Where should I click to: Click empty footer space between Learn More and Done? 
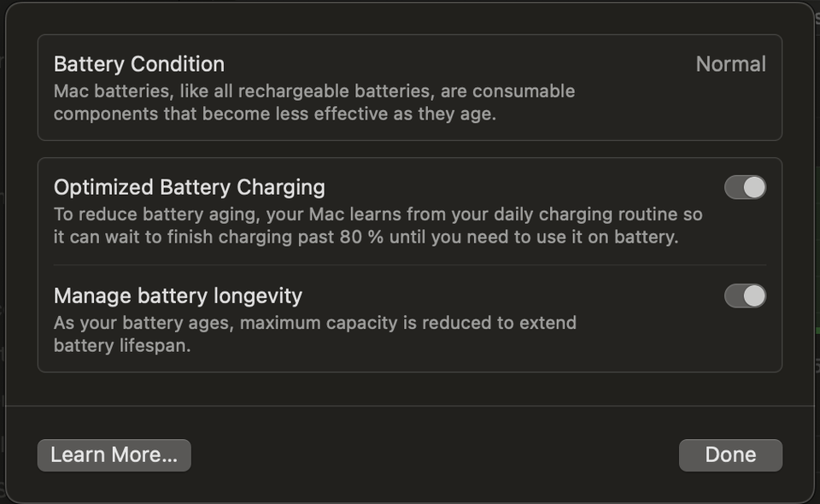coord(434,455)
